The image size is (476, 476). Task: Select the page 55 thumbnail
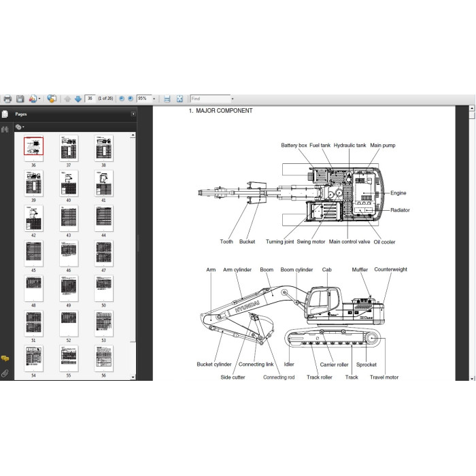[x=69, y=358]
